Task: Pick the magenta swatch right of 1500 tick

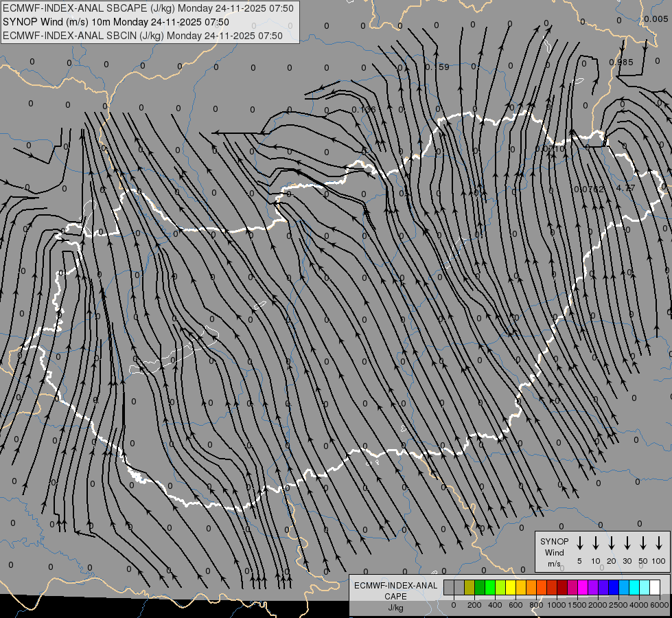Action: pos(583,587)
